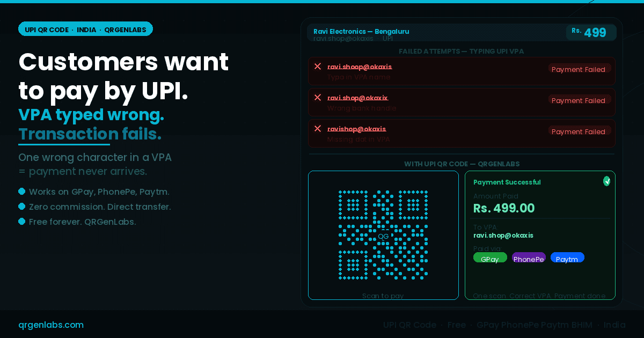Click the Zero commission. Direct transfer line

coord(100,207)
